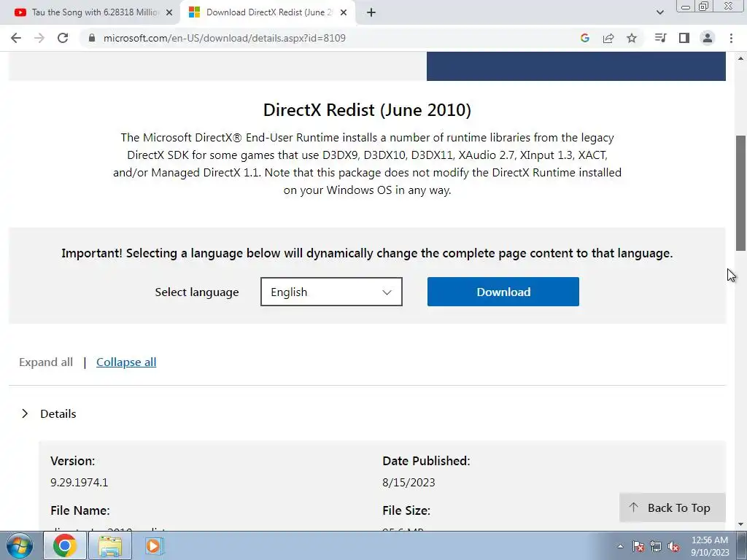Click the page vertical scrollbar thumb
Image resolution: width=747 pixels, height=560 pixels.
coord(740,192)
